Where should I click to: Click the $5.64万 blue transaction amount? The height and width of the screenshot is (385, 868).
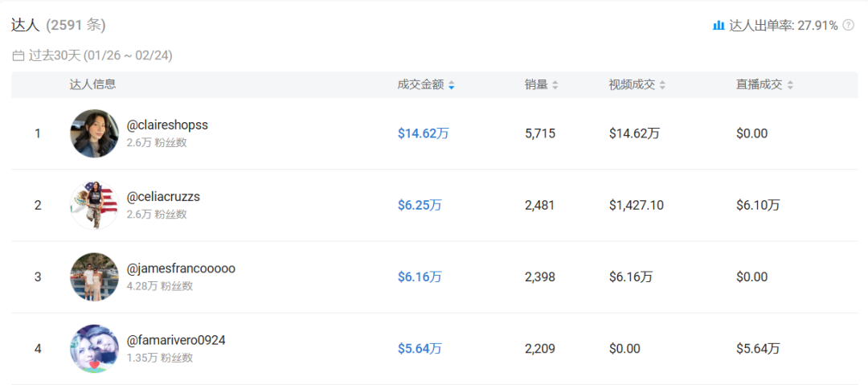tap(420, 348)
